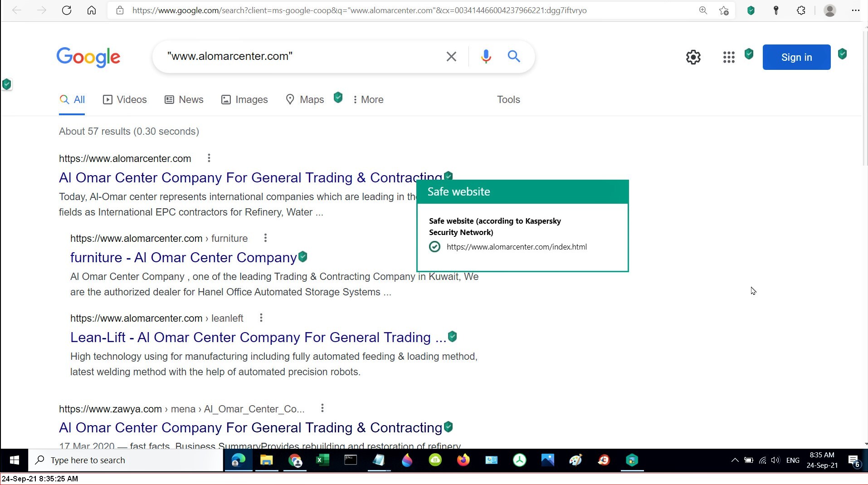Reload the page with the refresh icon
The width and height of the screenshot is (868, 485).
pyautogui.click(x=67, y=10)
